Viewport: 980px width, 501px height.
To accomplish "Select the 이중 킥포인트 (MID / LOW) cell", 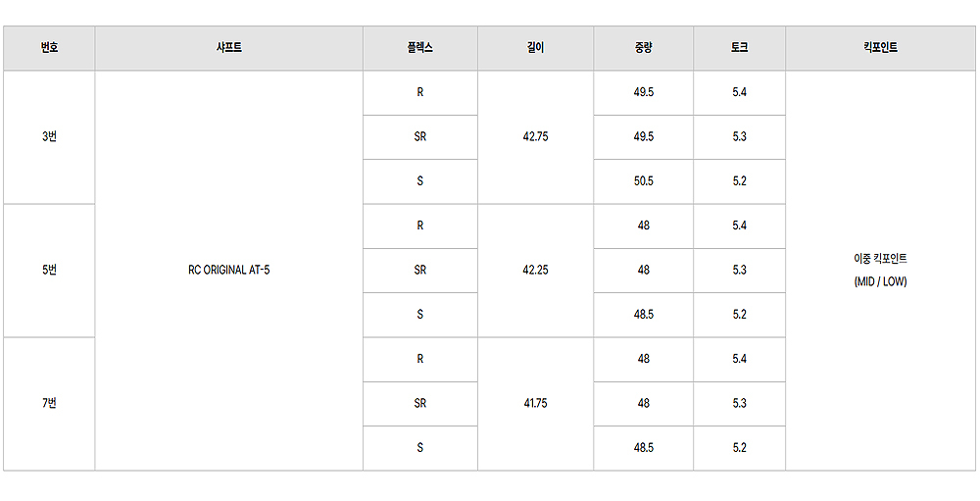I will click(880, 271).
